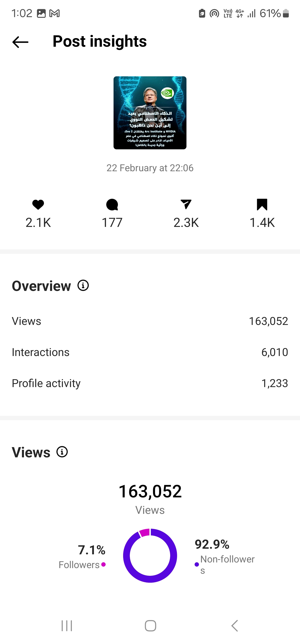
Task: Select the Profile activity row
Action: [150, 383]
